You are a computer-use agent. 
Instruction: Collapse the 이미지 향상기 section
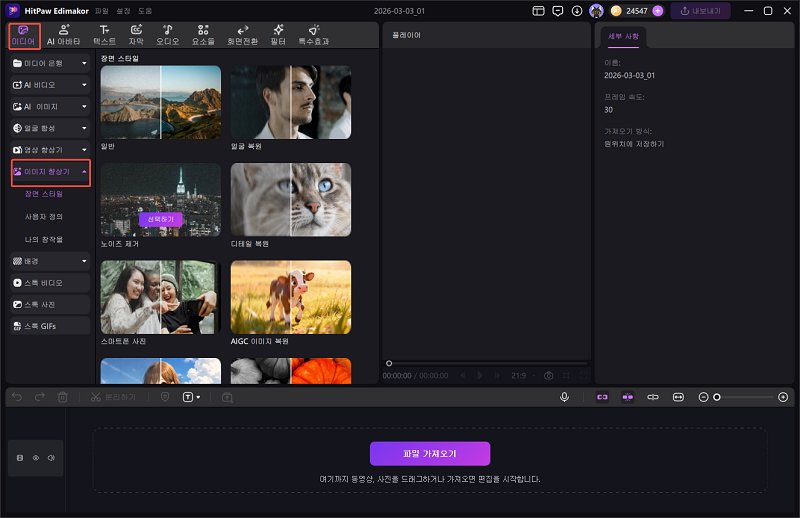[x=51, y=172]
